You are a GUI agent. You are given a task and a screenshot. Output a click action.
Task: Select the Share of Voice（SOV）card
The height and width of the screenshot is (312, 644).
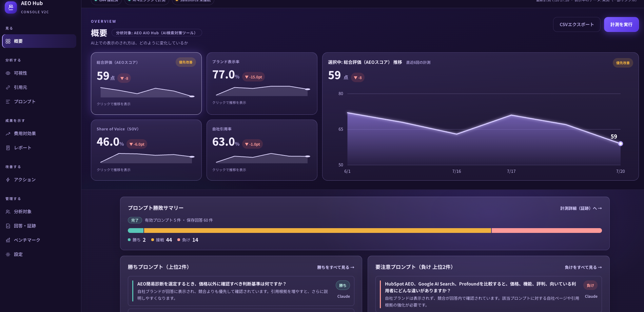click(x=146, y=150)
